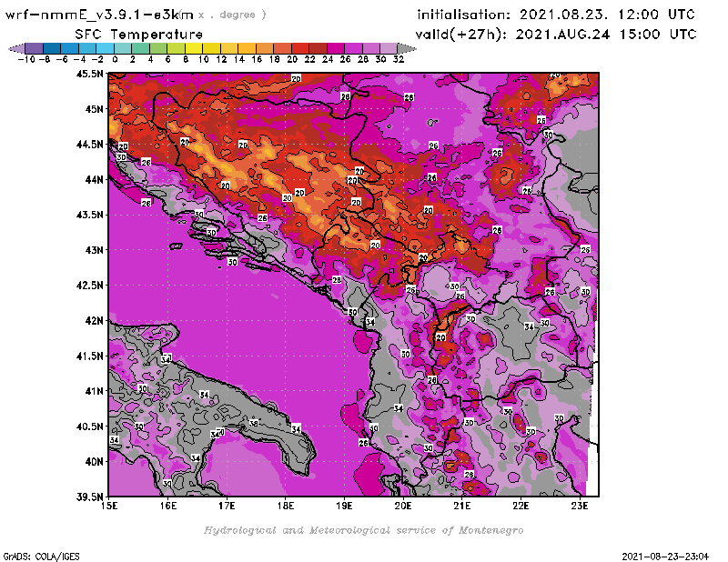This screenshot has width=728, height=562.
Task: Click the 43N latitude axis label
Action: [94, 250]
